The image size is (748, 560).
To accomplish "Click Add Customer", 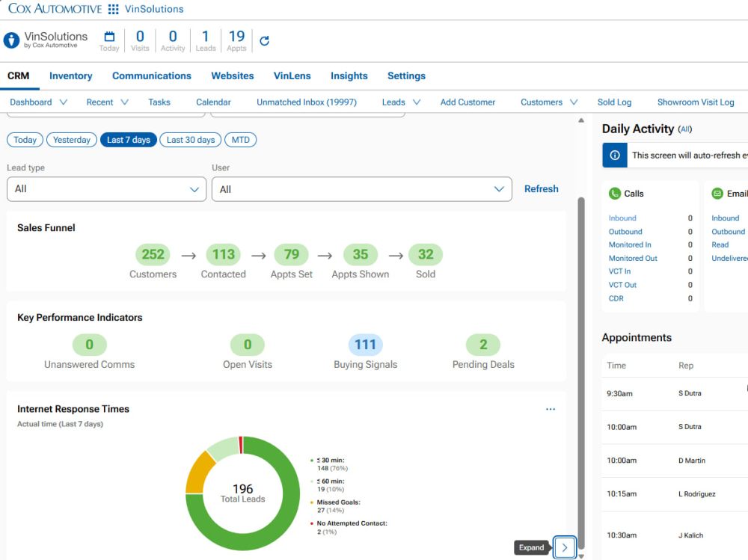I will pos(467,102).
